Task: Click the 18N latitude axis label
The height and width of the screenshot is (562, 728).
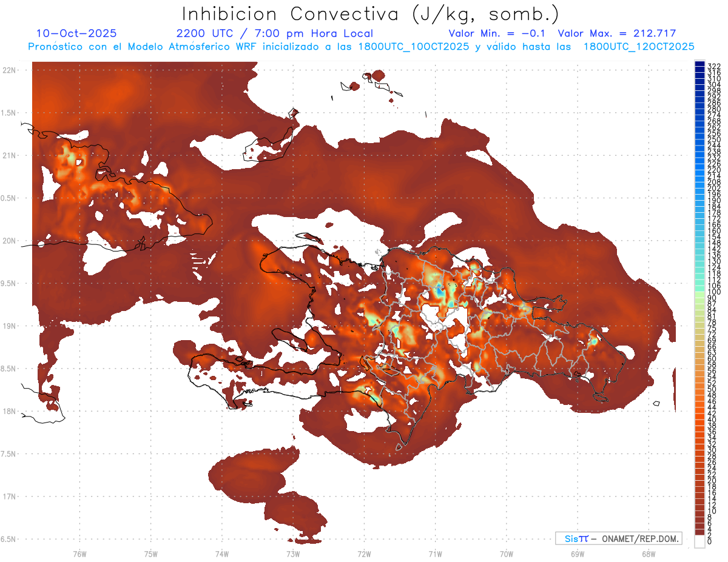Action: pos(10,411)
